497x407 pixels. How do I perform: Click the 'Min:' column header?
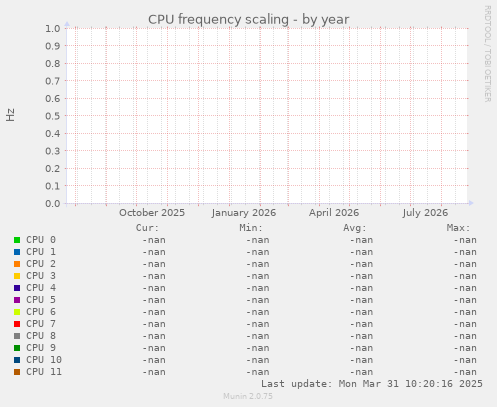coord(251,228)
